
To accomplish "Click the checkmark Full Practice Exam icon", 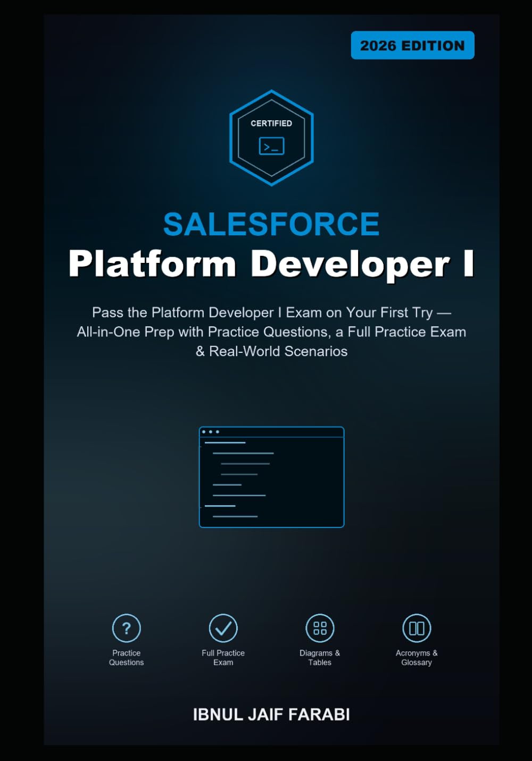I will pos(223,628).
